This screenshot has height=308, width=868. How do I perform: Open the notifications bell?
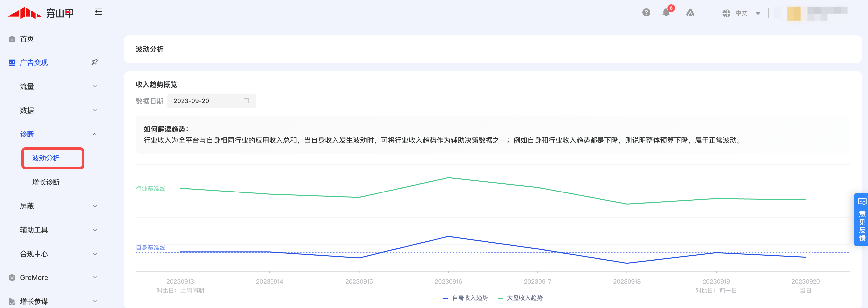click(666, 13)
